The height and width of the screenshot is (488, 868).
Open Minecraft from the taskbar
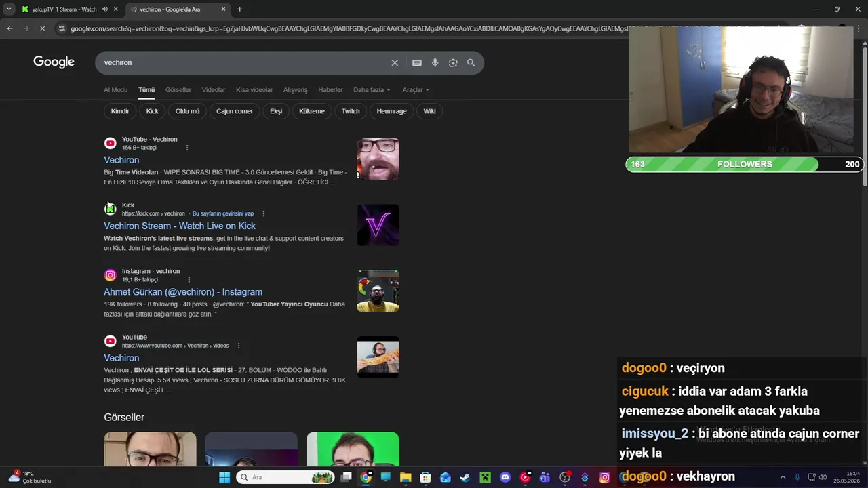485,477
